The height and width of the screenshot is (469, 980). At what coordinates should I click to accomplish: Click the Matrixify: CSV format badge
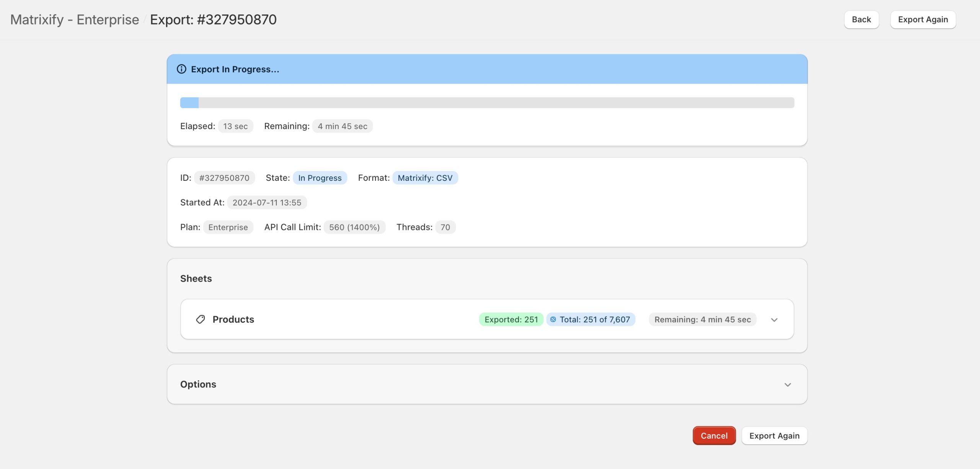click(425, 178)
